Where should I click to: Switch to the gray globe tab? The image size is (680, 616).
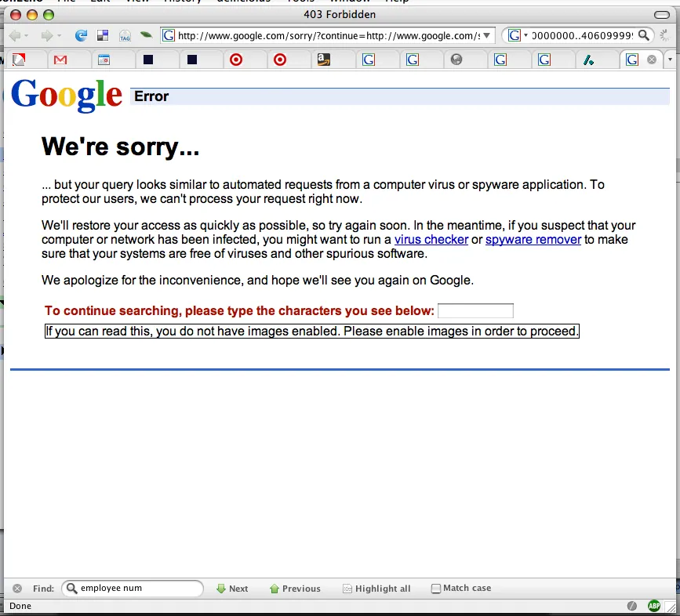pyautogui.click(x=456, y=60)
